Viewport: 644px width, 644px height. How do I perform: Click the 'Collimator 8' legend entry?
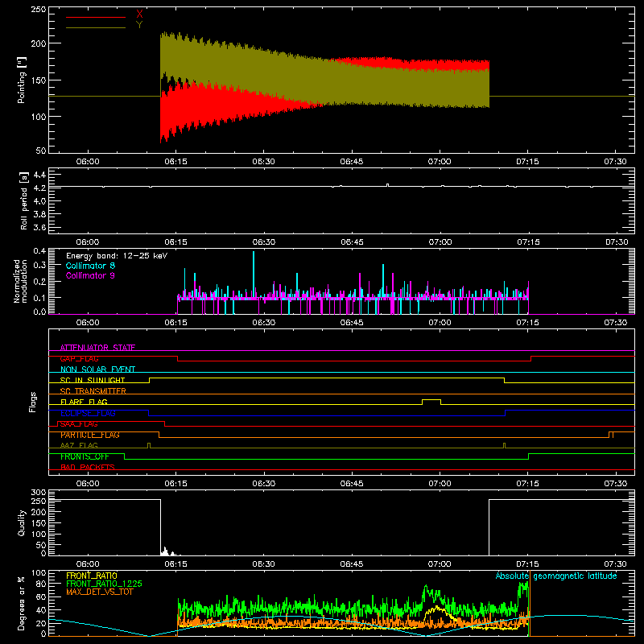point(90,266)
